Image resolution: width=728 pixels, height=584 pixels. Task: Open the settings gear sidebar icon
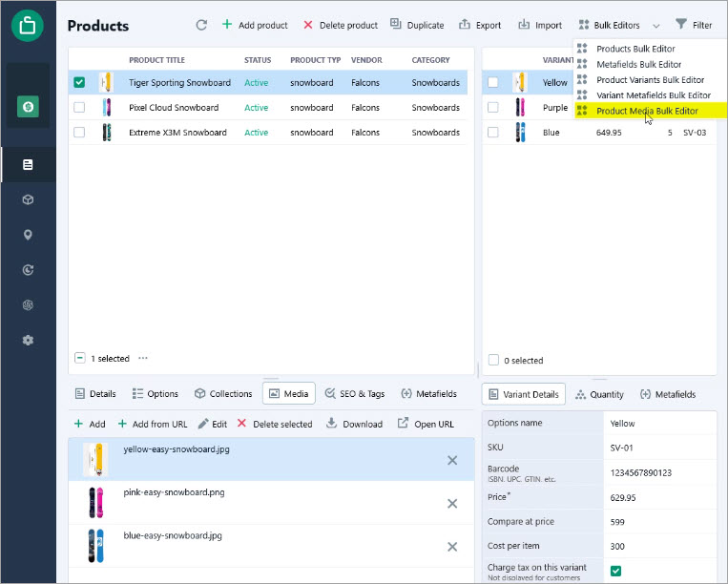(28, 341)
